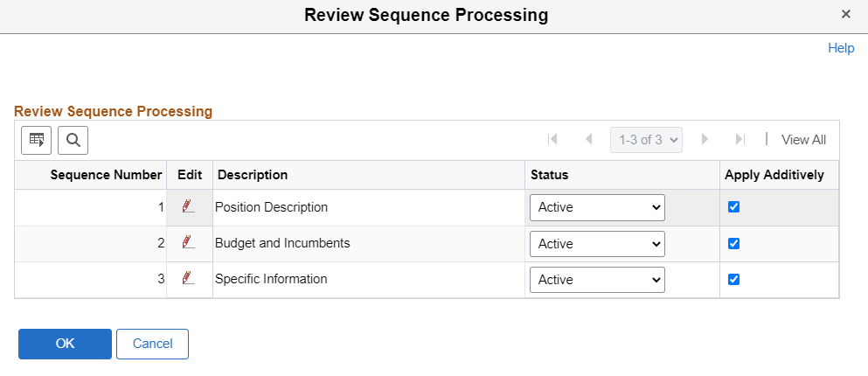The width and height of the screenshot is (868, 376).
Task: Toggle Apply Additively for Specific Information
Action: coord(734,279)
